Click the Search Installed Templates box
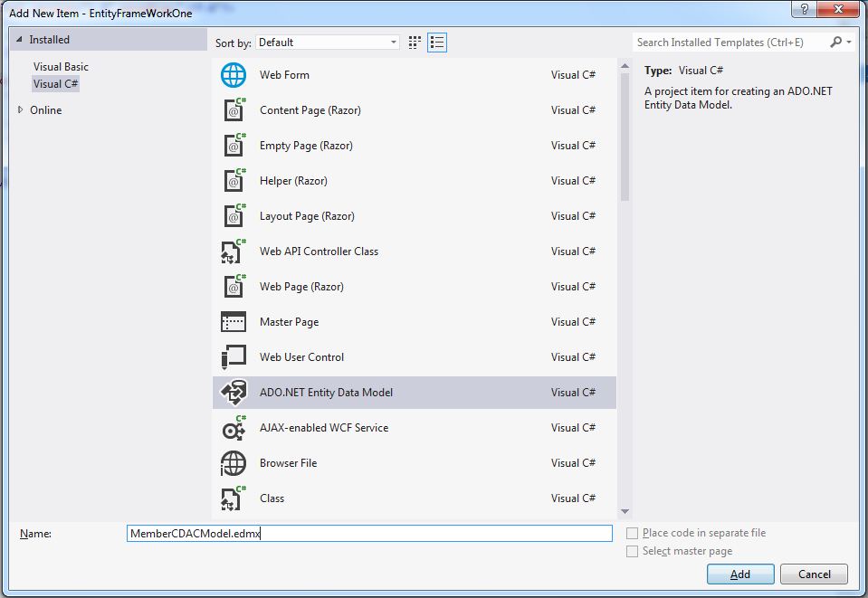This screenshot has height=598, width=868. [730, 43]
